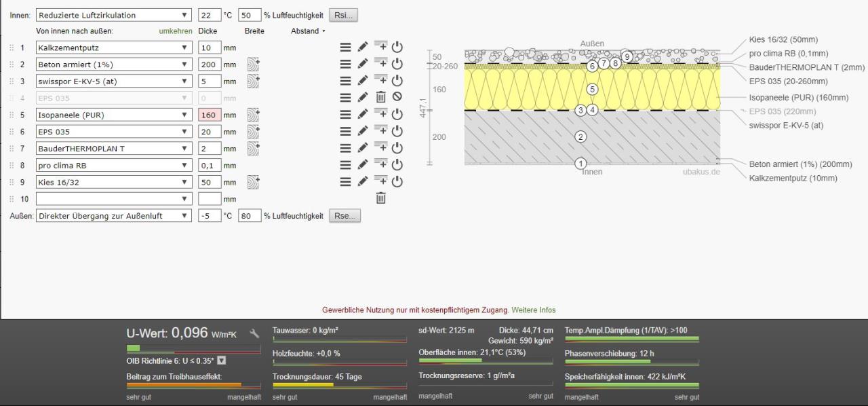Add inhomogeneous section to Isopaneele (PUR) layer

(x=254, y=114)
